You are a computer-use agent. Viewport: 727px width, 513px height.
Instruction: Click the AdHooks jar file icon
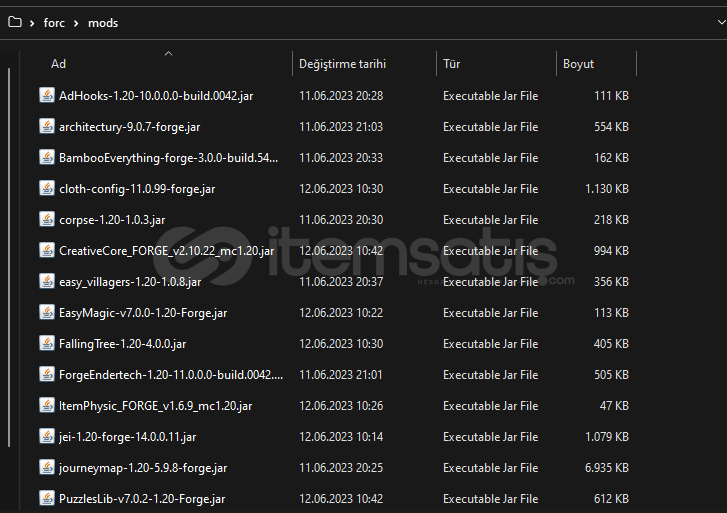click(47, 95)
